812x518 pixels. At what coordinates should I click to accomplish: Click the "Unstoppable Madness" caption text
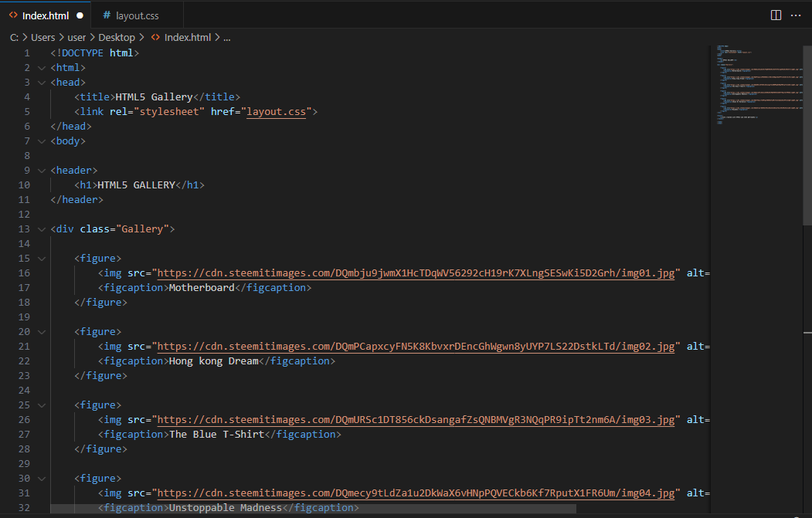click(226, 508)
